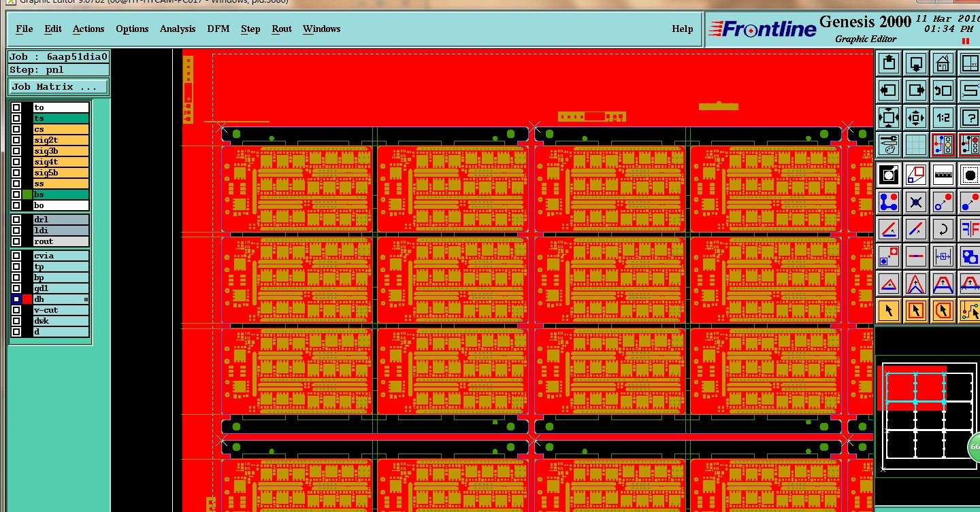This screenshot has height=512, width=980.
Task: Uncheck the dh layer checkbox
Action: click(x=16, y=299)
